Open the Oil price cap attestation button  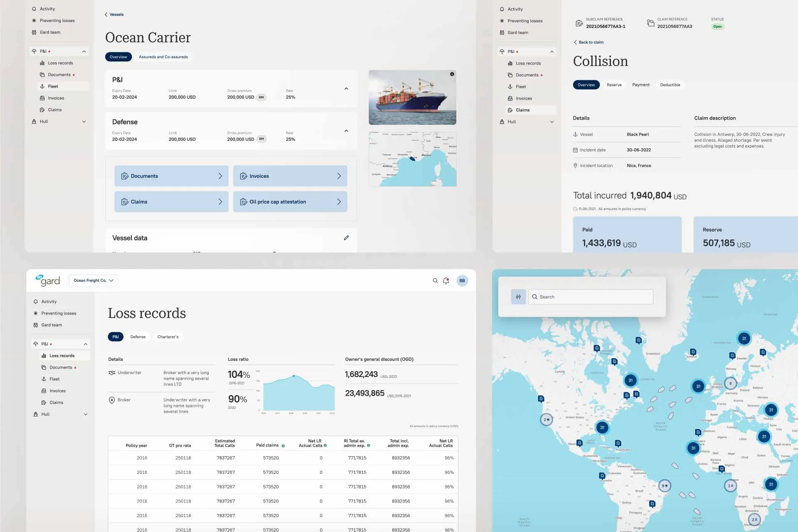pos(290,202)
